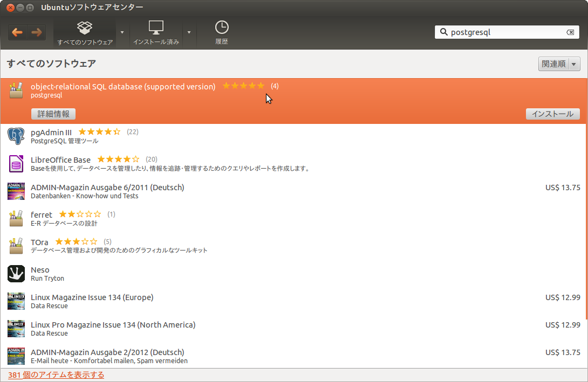This screenshot has height=382, width=588.
Task: Click the LibreOffice Base icon
Action: point(16,164)
